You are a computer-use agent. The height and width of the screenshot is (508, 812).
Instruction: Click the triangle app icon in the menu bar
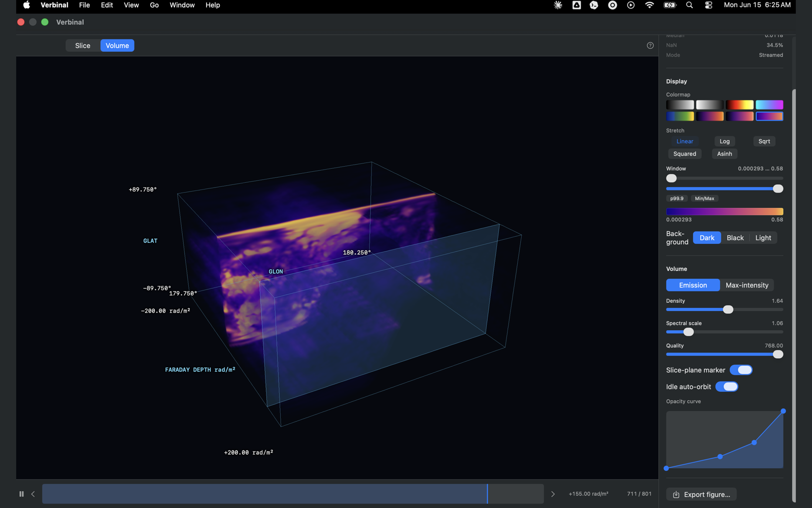click(577, 5)
